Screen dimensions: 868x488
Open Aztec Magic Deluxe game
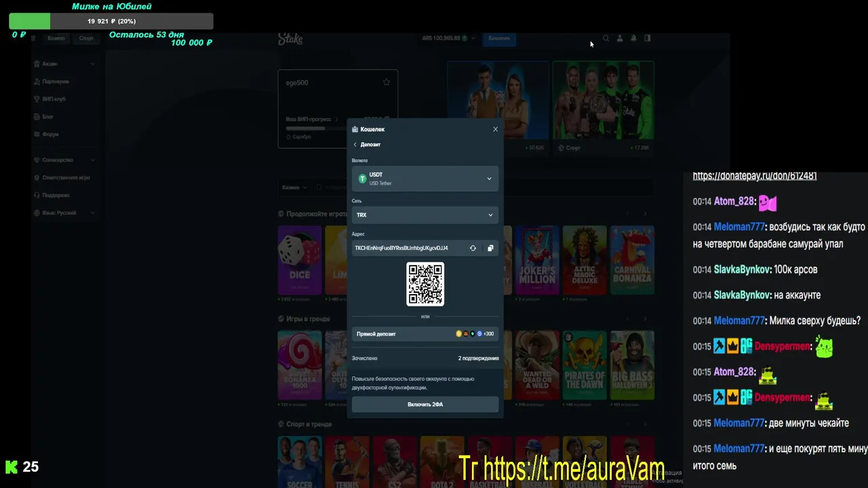[585, 260]
